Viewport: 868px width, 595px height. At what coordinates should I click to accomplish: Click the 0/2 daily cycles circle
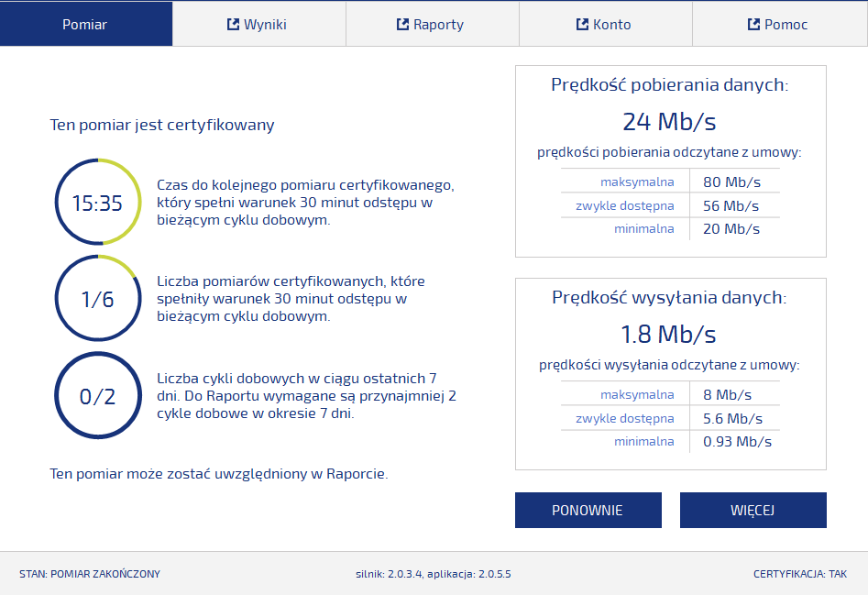pyautogui.click(x=97, y=396)
